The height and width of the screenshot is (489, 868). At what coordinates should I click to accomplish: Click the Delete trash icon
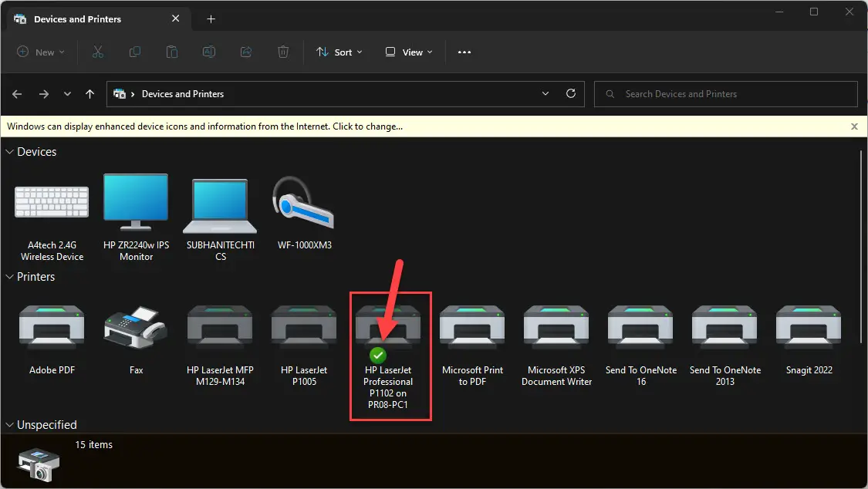[282, 52]
